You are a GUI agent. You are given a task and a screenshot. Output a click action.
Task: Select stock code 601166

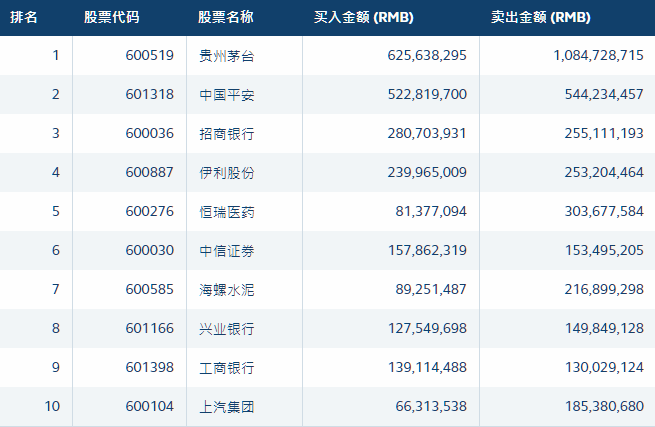pos(150,328)
